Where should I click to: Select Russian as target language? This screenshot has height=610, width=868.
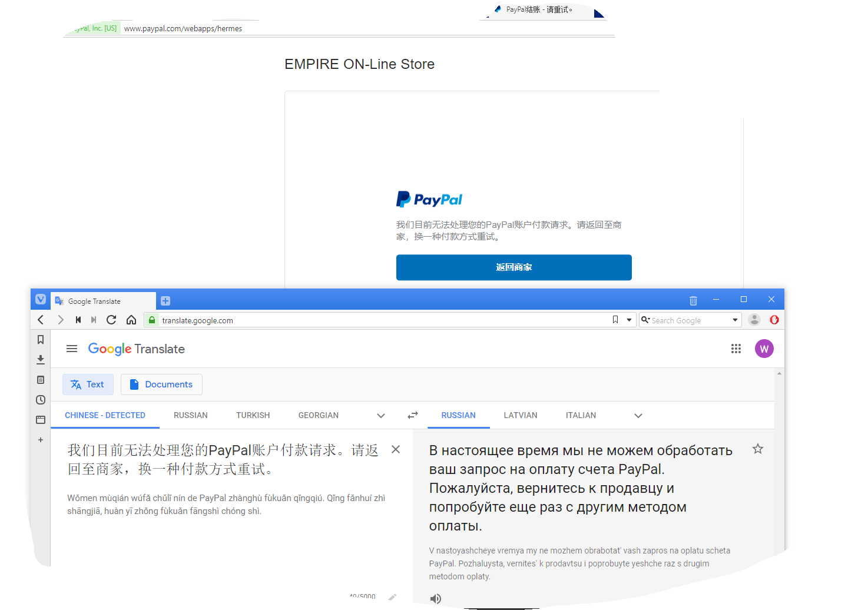pos(459,415)
